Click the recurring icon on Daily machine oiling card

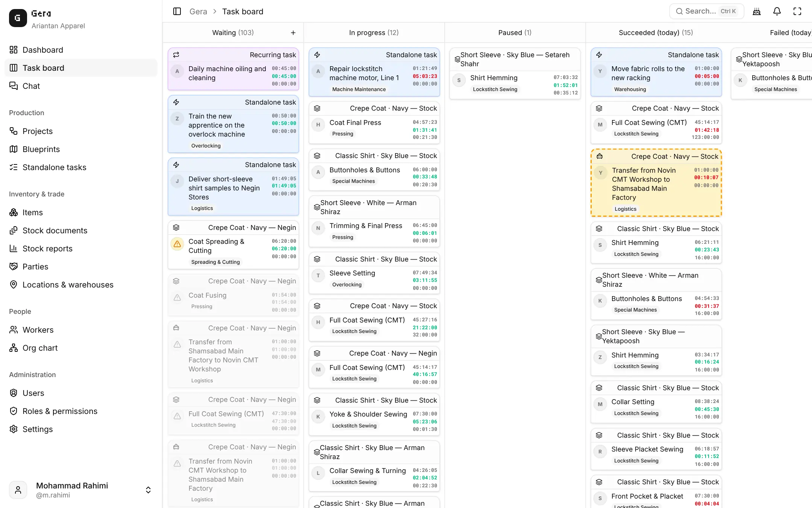176,55
